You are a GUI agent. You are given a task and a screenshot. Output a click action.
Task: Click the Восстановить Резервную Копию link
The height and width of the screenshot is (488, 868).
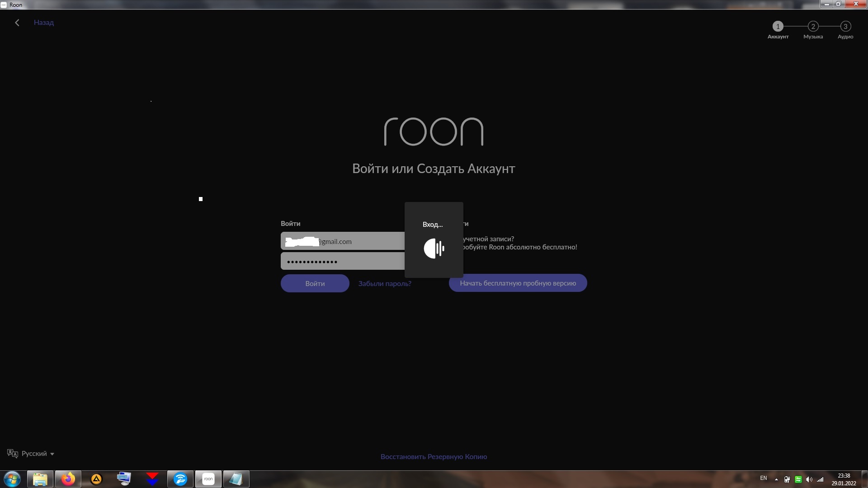(434, 456)
